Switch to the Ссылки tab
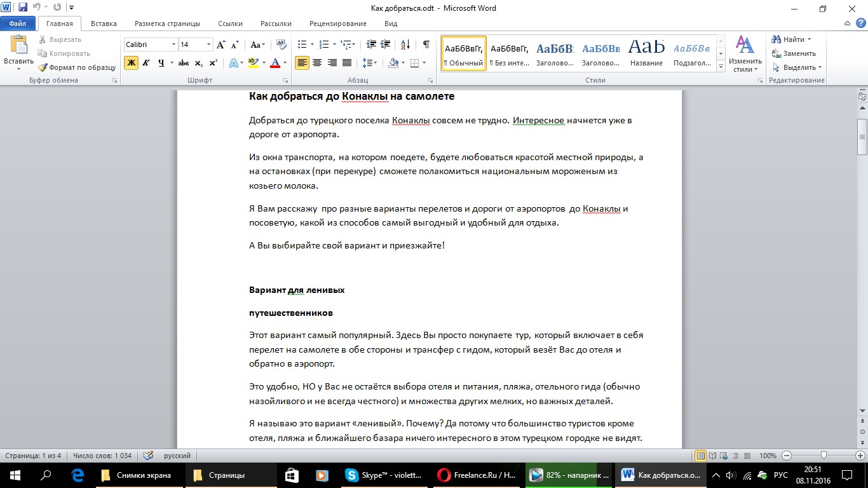 (x=230, y=24)
